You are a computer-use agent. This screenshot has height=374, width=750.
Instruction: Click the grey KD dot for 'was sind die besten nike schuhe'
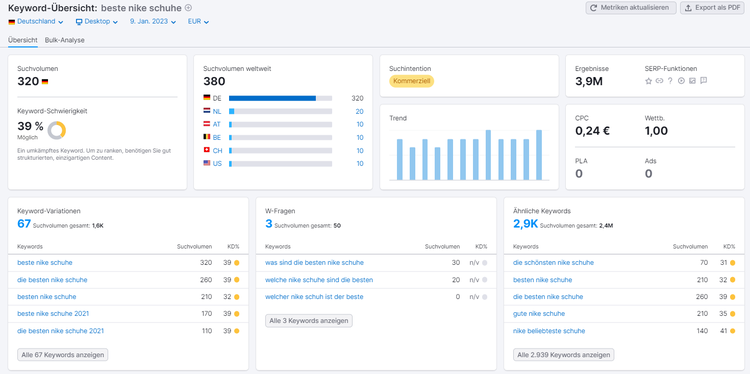coord(485,263)
